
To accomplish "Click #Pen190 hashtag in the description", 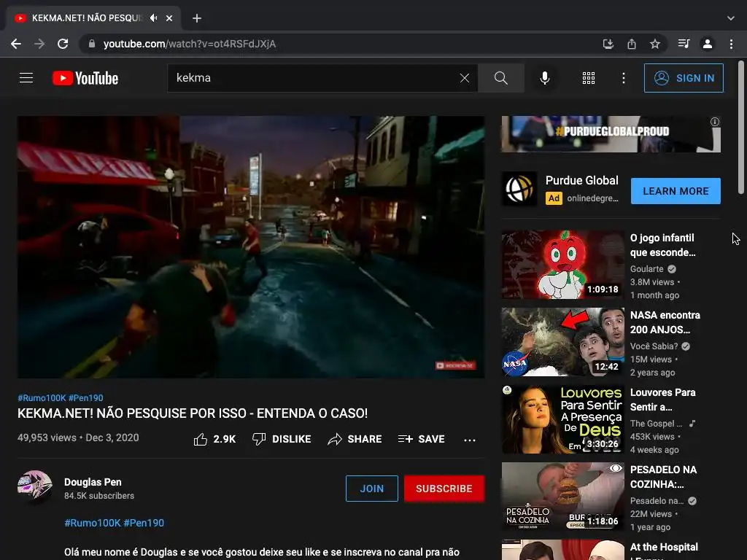I will (144, 523).
